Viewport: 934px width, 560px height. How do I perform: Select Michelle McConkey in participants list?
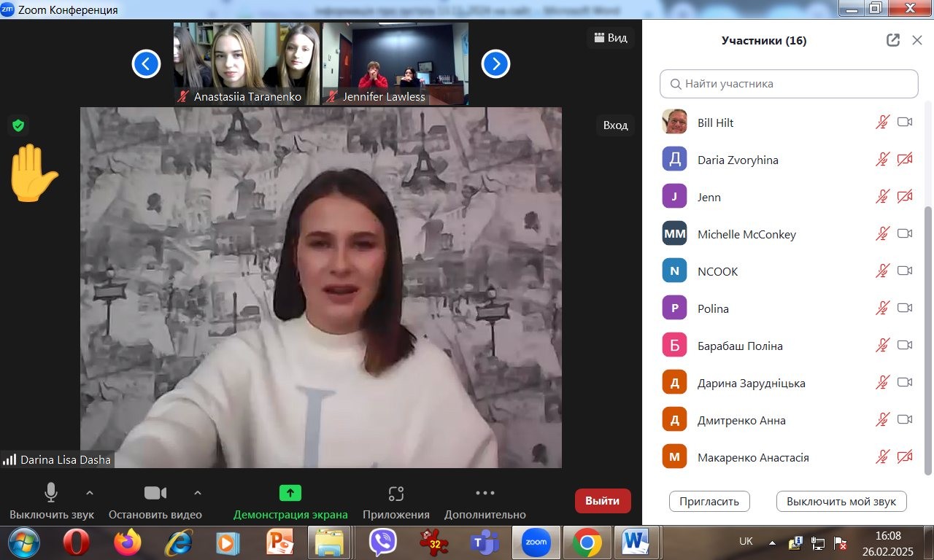tap(746, 234)
